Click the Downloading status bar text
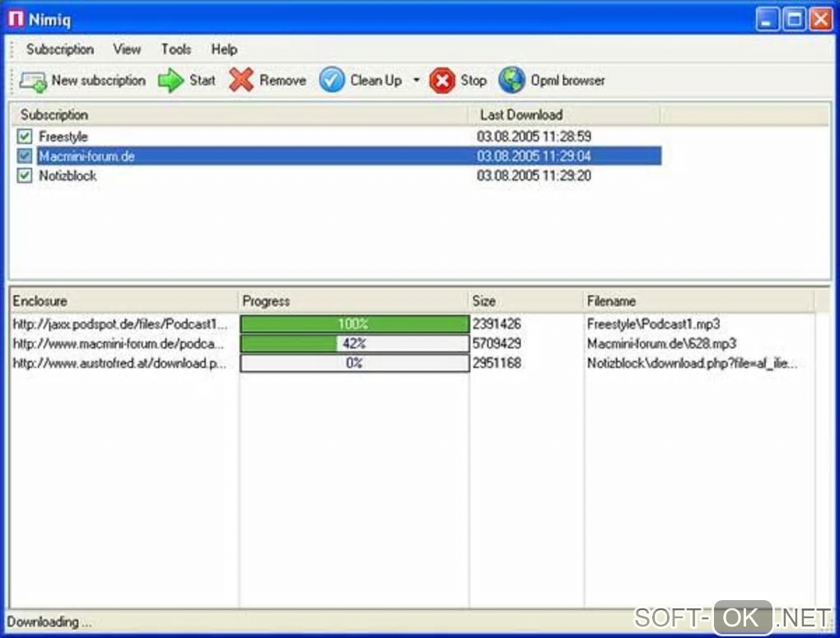Viewport: 840px width, 638px height. coord(49,622)
